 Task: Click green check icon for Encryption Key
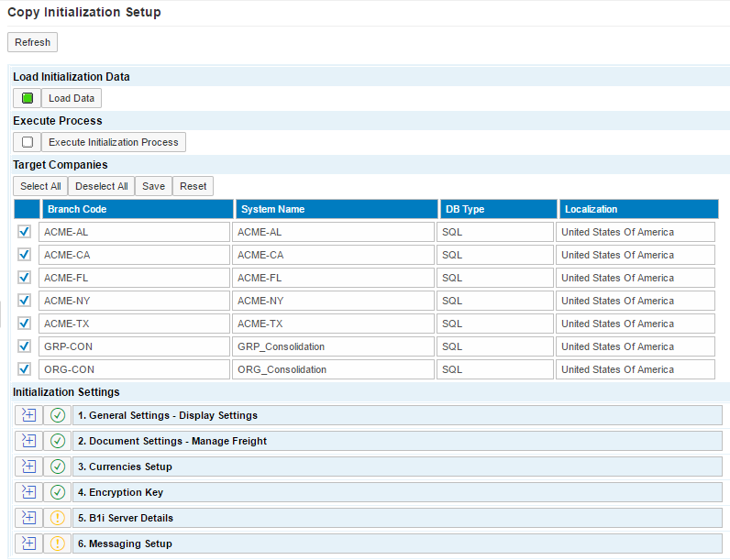click(x=58, y=492)
